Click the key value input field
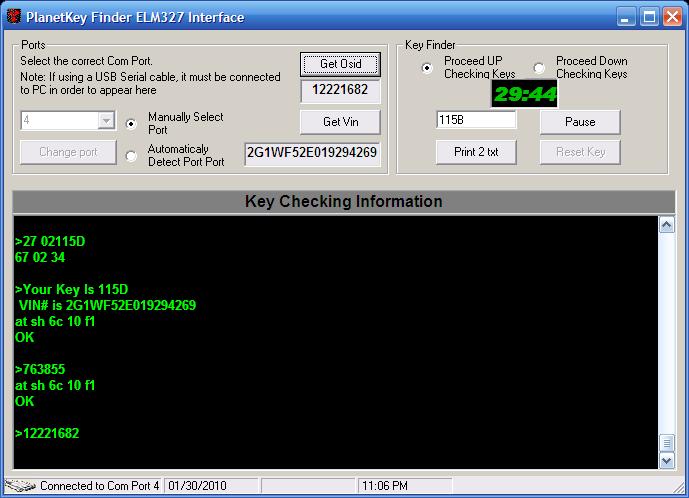This screenshot has width=689, height=498. coord(476,120)
